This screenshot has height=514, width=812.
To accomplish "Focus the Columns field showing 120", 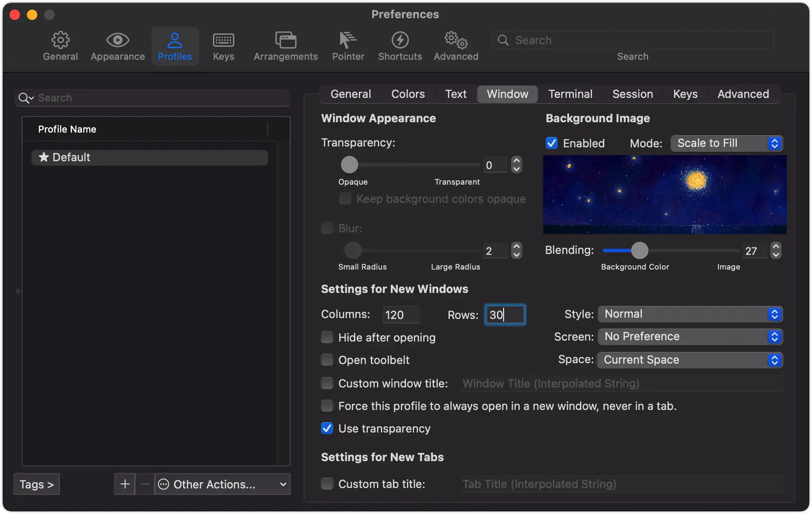I will click(401, 315).
